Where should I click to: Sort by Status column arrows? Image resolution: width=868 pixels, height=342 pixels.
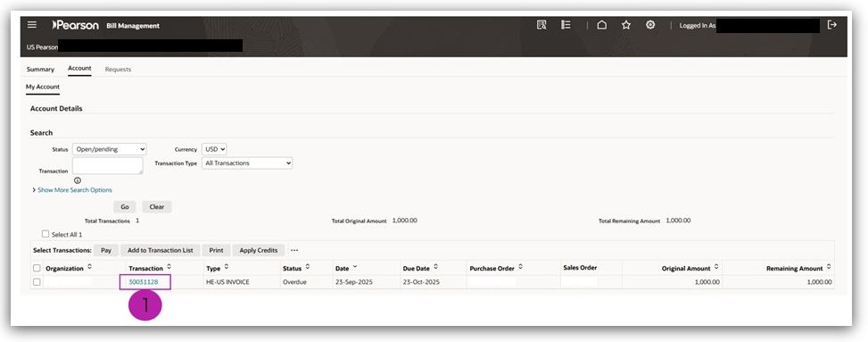point(307,267)
